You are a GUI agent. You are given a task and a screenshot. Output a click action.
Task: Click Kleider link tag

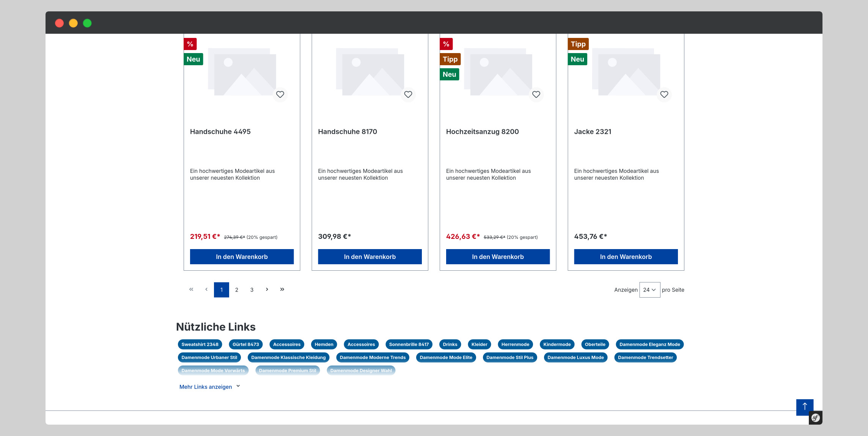click(480, 344)
